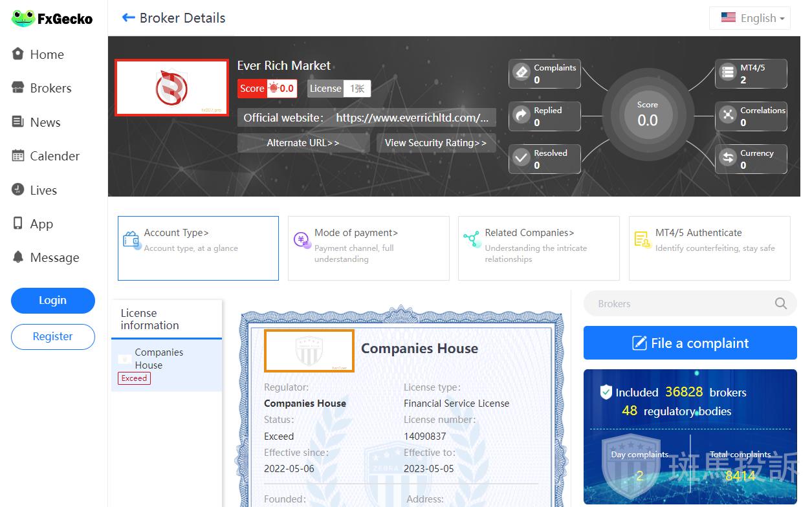Expand the Alternate URL list
Viewport: 812px width, 507px height.
[x=303, y=143]
